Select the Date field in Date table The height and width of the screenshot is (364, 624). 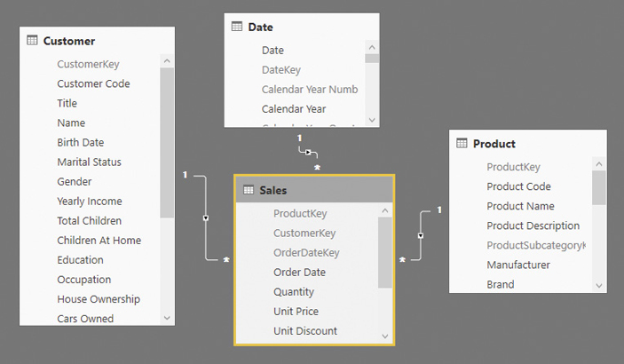coord(273,51)
